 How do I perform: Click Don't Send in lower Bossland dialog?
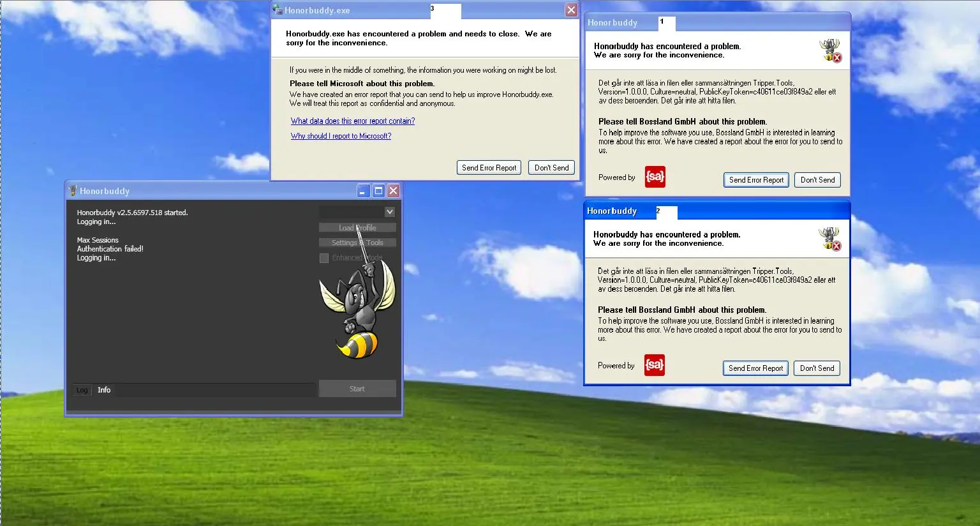tap(817, 368)
